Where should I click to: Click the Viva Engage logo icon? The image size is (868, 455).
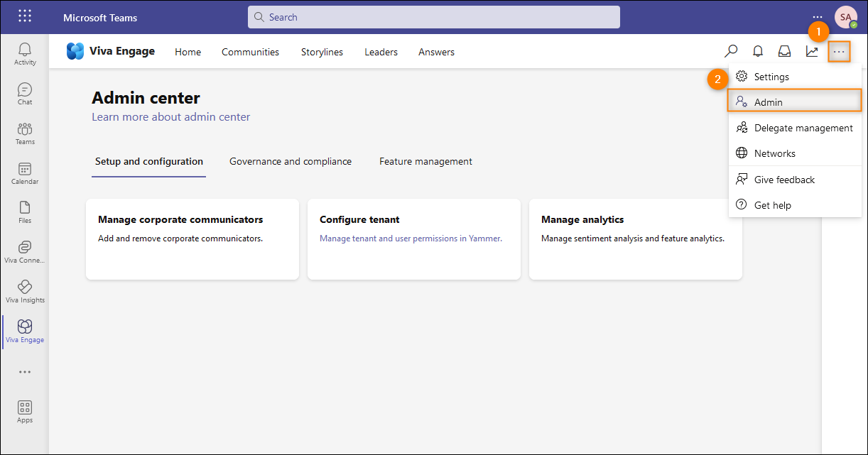(x=75, y=51)
